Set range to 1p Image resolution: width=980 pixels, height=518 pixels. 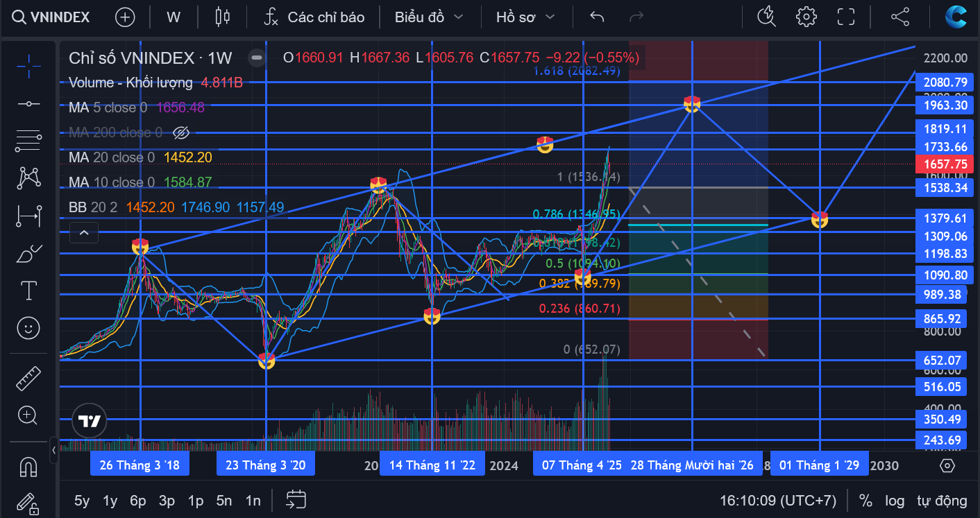click(196, 501)
